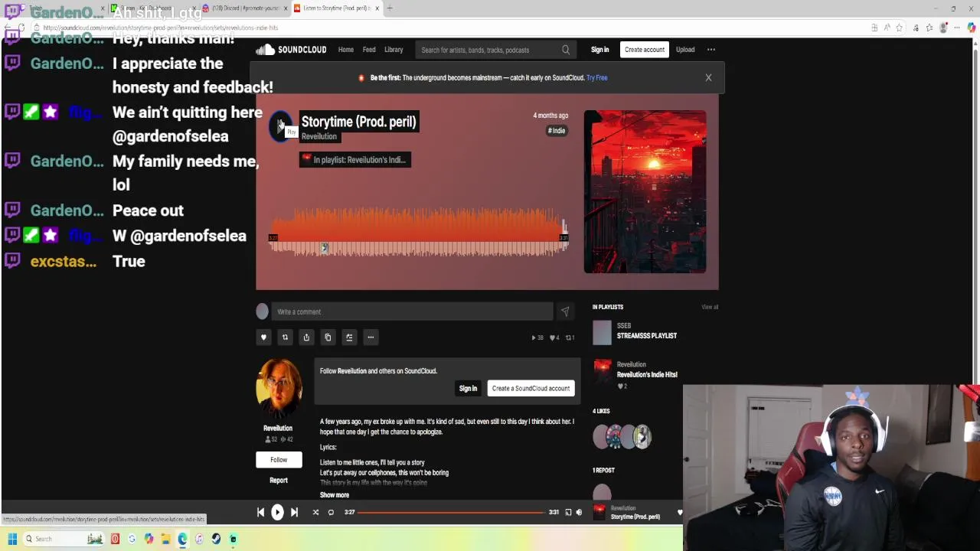Click the Try Free link
980x551 pixels.
pos(596,77)
